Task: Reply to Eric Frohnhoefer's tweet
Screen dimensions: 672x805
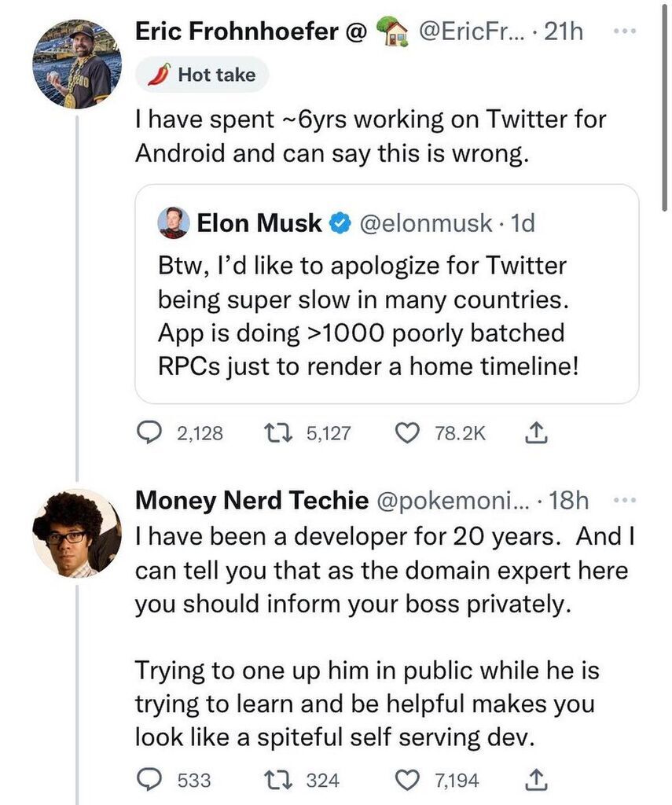Action: (149, 432)
